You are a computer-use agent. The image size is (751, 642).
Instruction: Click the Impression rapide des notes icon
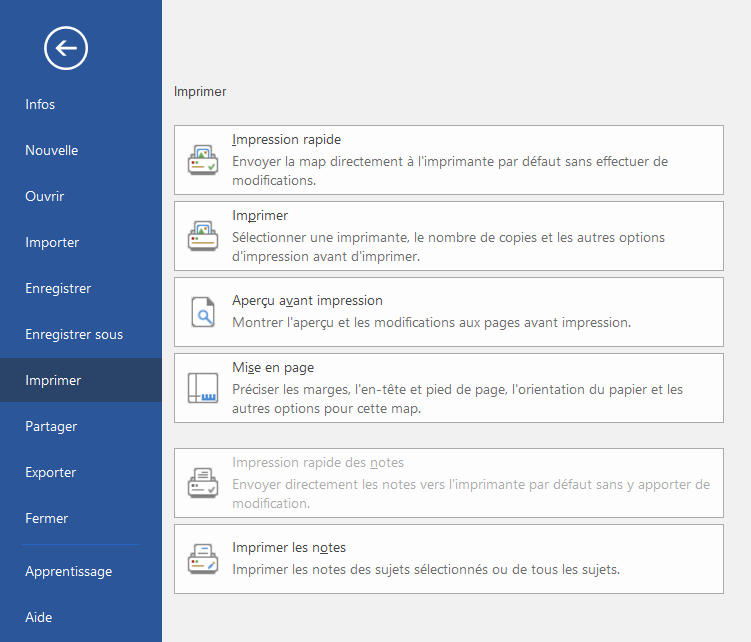pyautogui.click(x=203, y=483)
